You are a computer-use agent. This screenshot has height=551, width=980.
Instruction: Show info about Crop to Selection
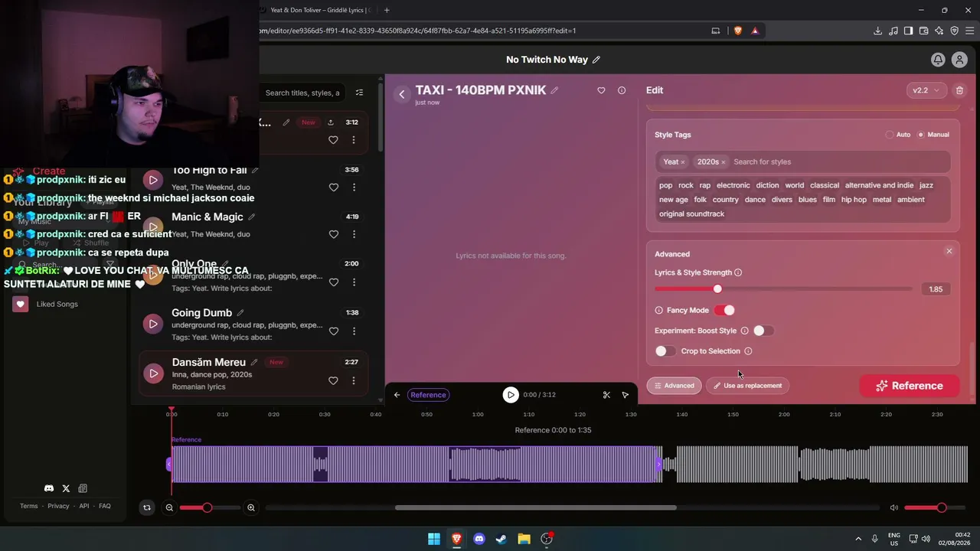click(748, 351)
